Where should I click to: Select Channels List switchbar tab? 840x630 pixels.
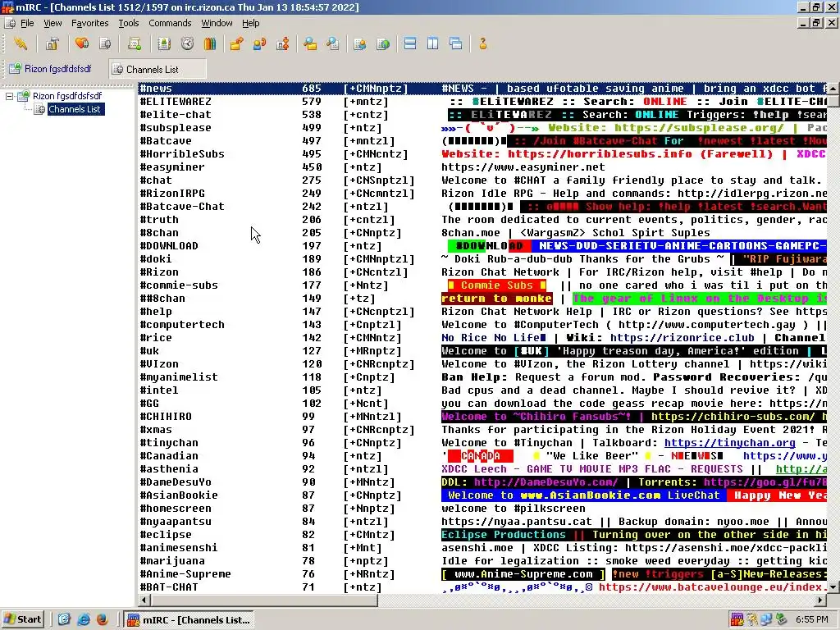(157, 69)
